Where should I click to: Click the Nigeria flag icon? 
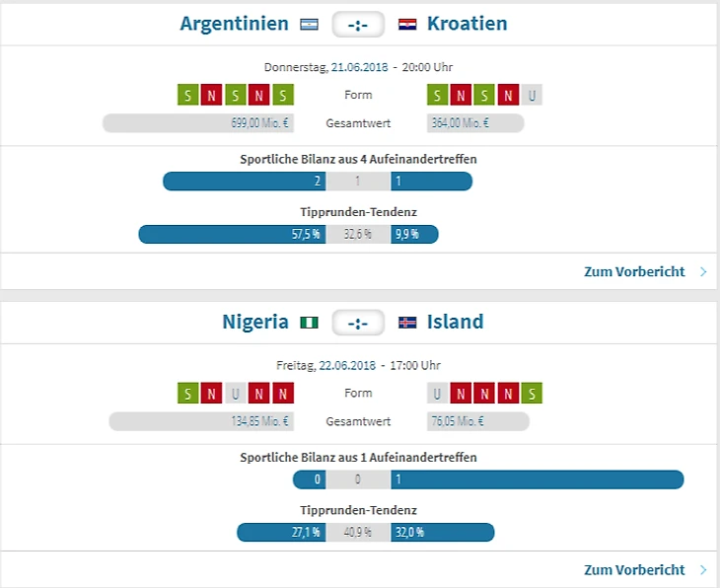tap(309, 323)
